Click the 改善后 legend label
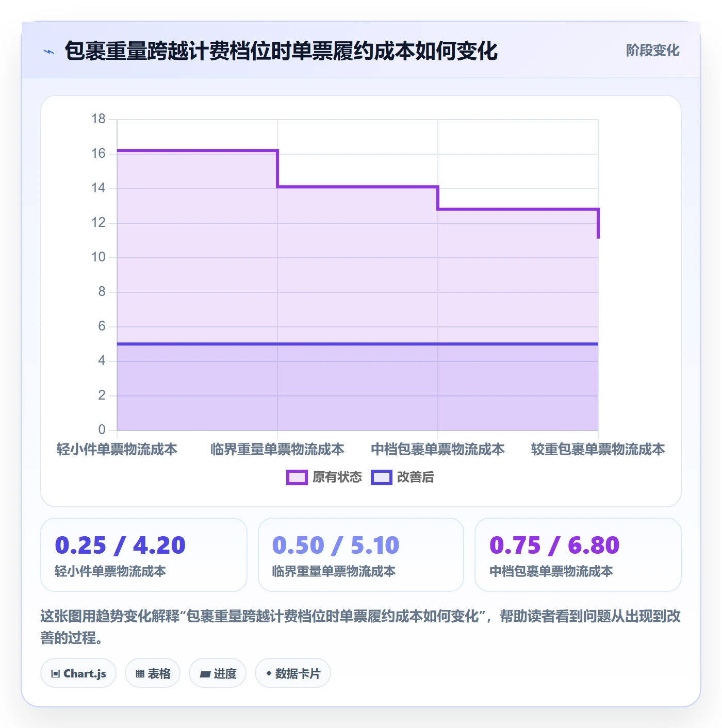The width and height of the screenshot is (722, 728). (x=416, y=477)
